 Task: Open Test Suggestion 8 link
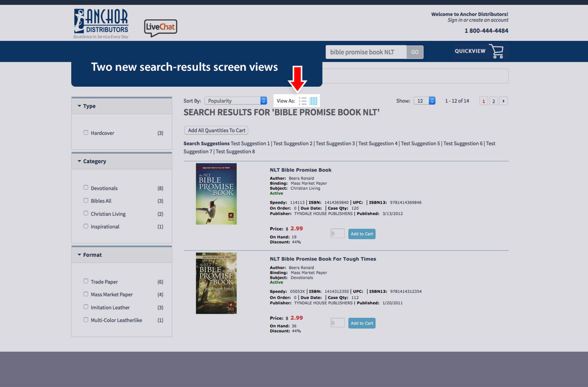coord(235,151)
